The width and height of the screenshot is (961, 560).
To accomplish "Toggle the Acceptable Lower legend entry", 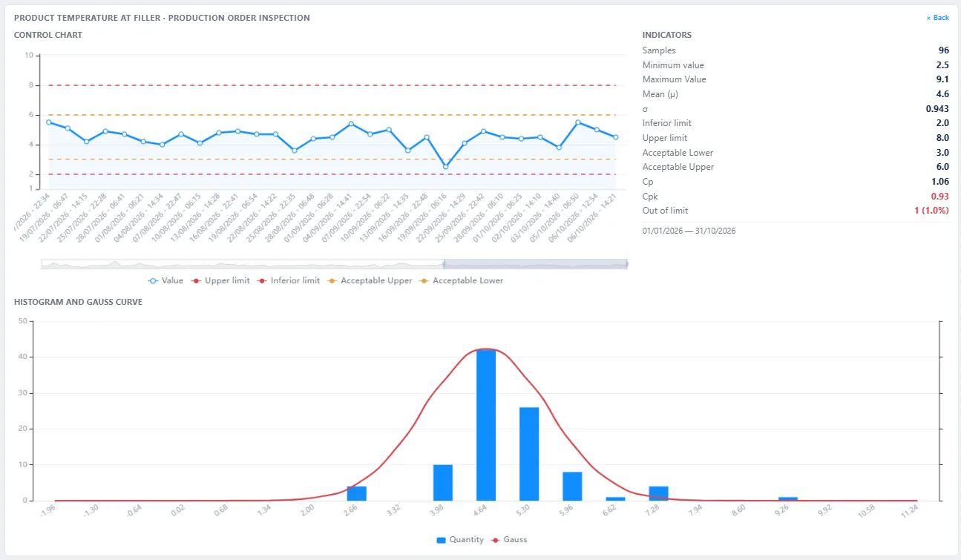I will pos(462,281).
